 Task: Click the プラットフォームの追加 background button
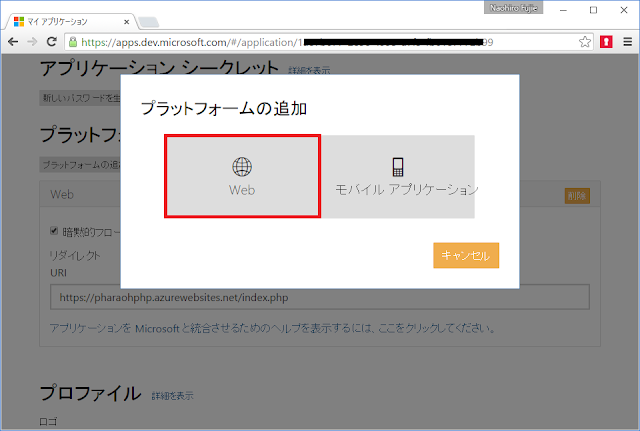(80, 164)
